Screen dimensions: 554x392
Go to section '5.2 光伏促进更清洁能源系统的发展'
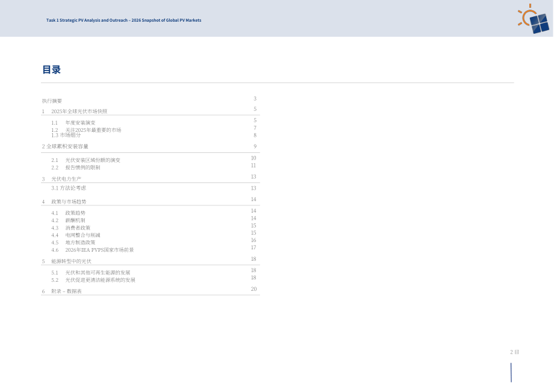tap(93, 280)
